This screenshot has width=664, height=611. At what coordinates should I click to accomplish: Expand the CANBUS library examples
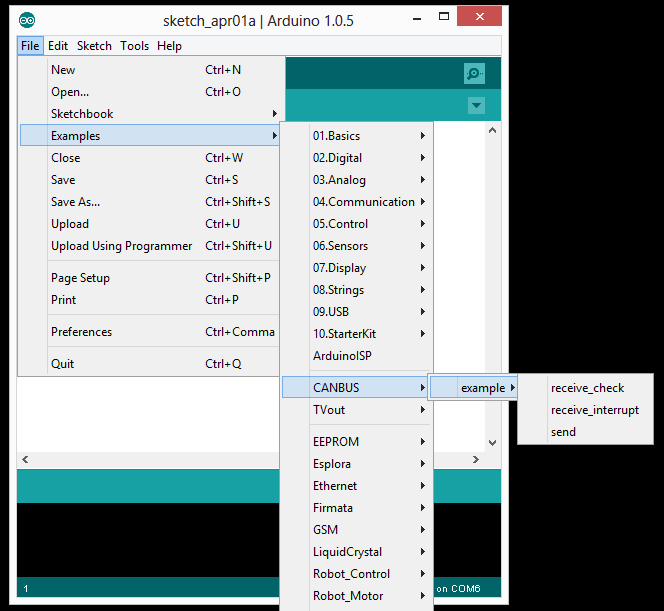tap(355, 387)
